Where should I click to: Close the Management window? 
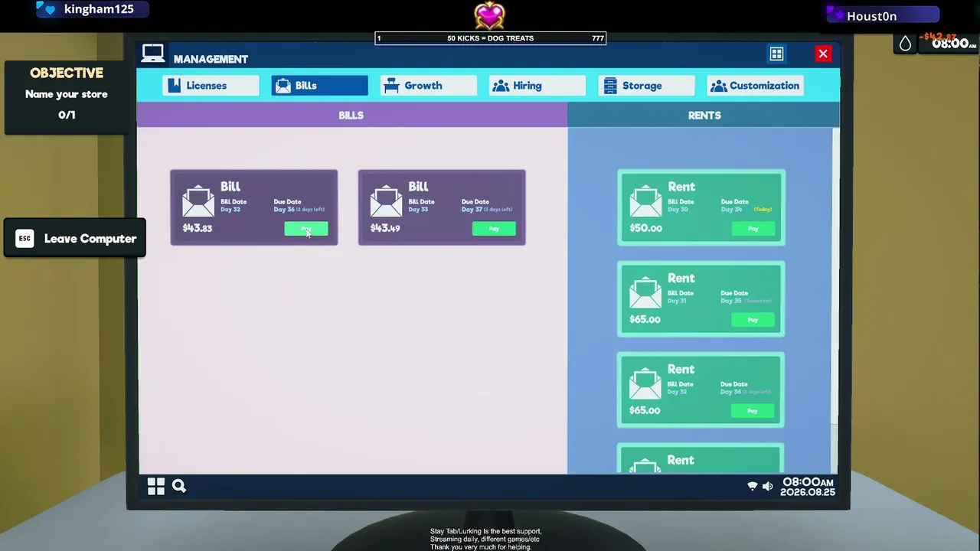[823, 54]
